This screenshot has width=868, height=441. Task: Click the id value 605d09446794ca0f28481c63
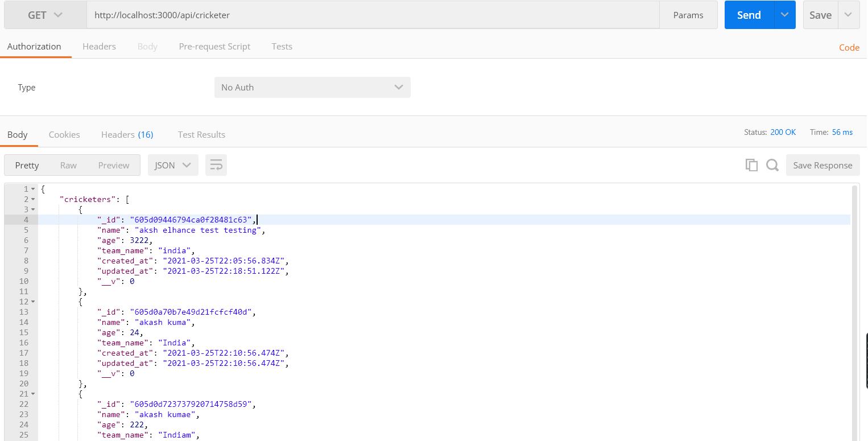coord(191,220)
